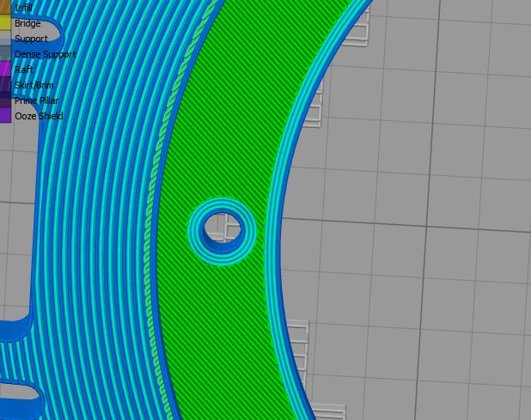Select the Skirt/Brim legend text
This screenshot has width=531, height=420.
point(34,85)
